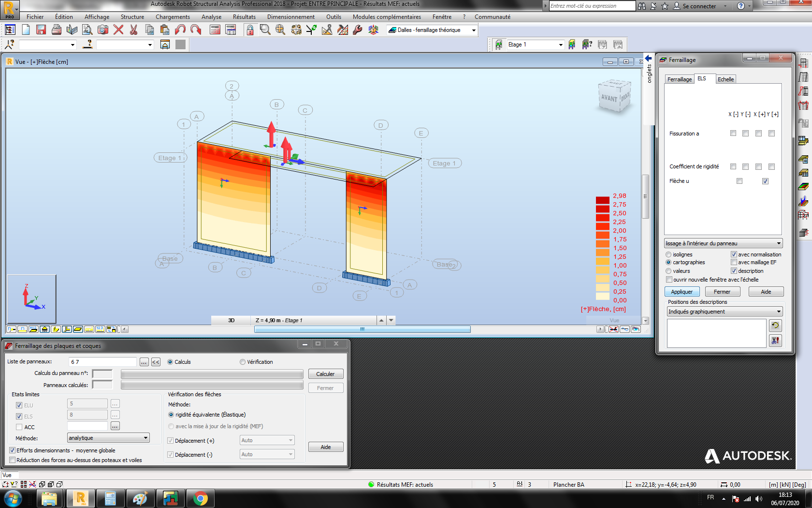Open bar selection combo box dropdown

(x=150, y=45)
